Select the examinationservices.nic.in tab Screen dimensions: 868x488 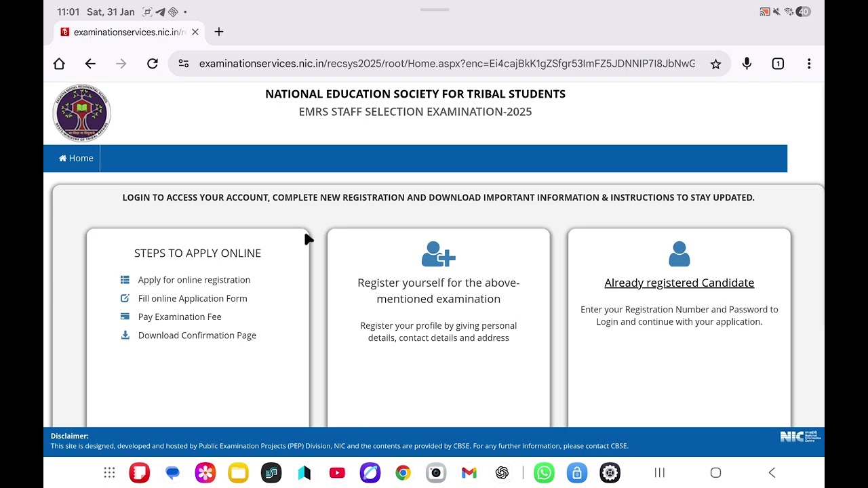coord(129,32)
